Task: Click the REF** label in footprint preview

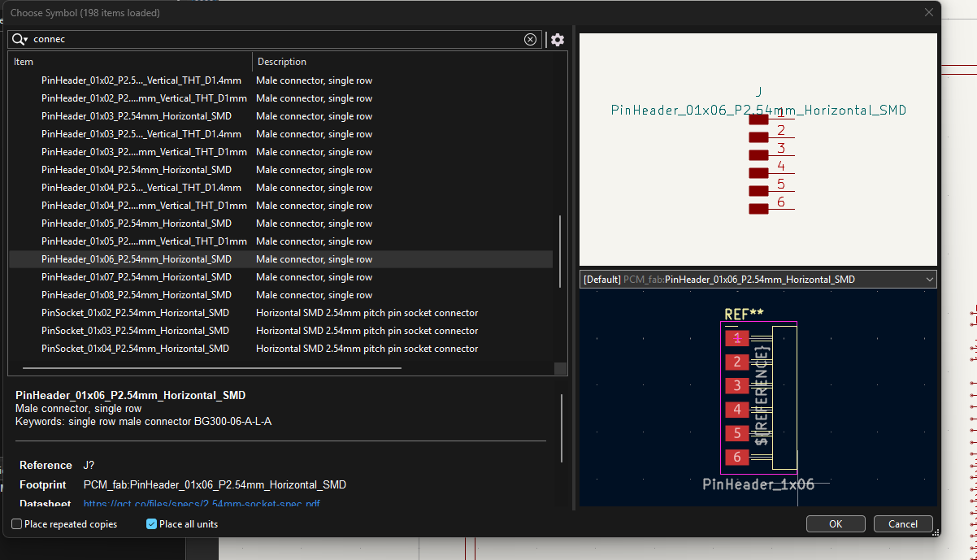Action: [744, 314]
